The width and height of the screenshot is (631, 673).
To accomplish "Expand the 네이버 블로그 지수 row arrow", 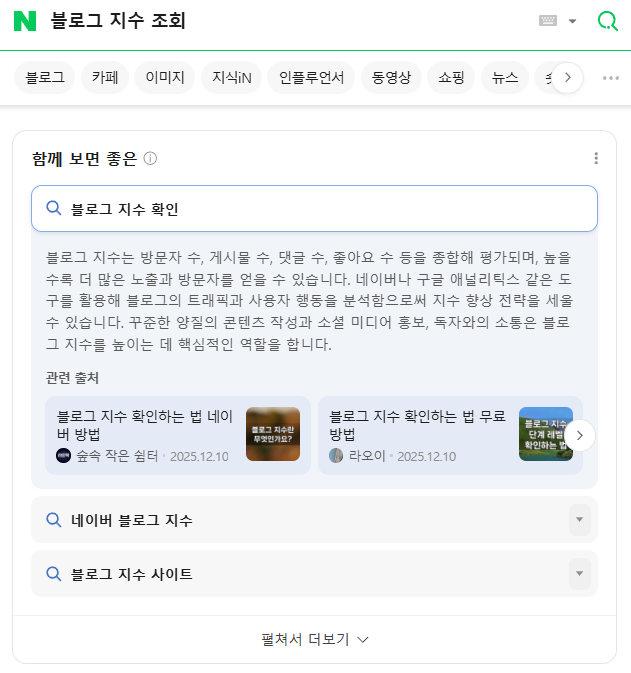I will (x=579, y=520).
